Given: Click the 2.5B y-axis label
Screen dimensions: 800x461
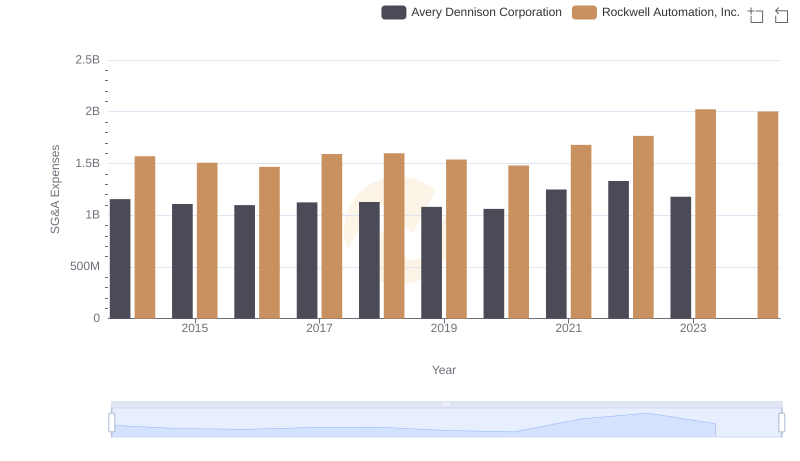Looking at the screenshot, I should 87,60.
